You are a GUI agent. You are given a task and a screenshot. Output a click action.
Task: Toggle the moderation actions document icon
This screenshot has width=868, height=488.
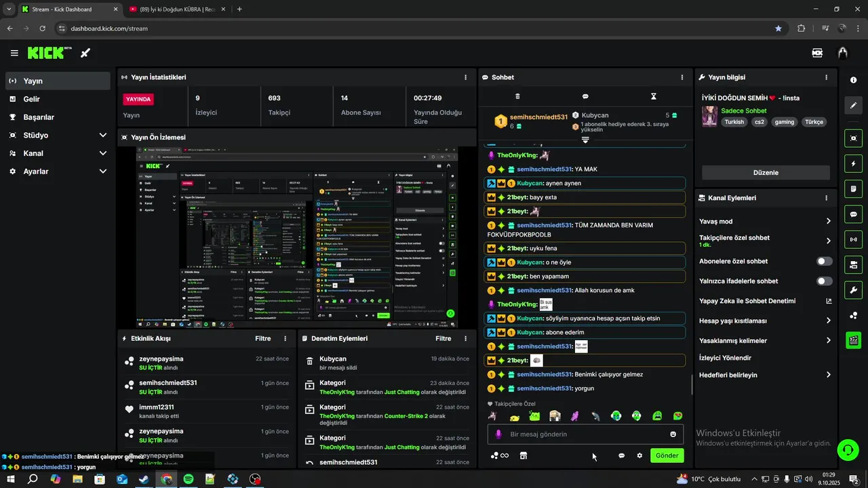(x=853, y=188)
